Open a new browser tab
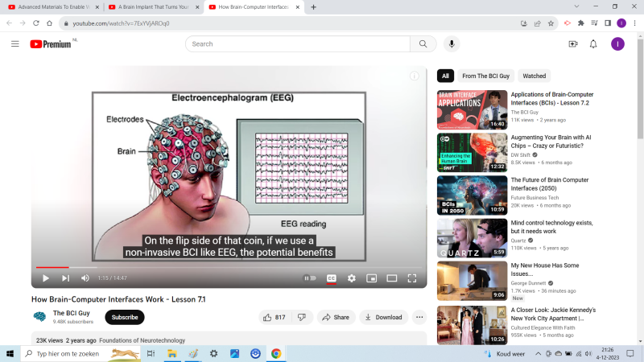This screenshot has width=644, height=362. 313,7
